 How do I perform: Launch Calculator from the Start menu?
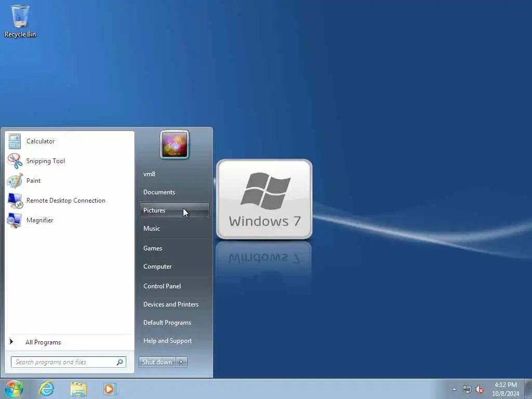pyautogui.click(x=70, y=141)
